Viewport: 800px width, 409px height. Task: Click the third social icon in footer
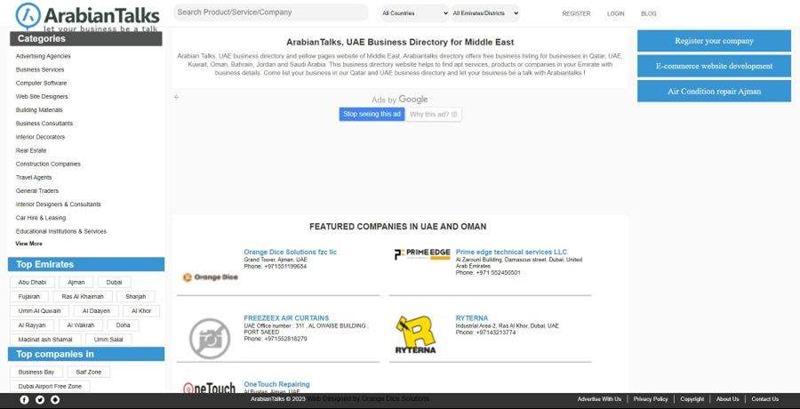56,400
